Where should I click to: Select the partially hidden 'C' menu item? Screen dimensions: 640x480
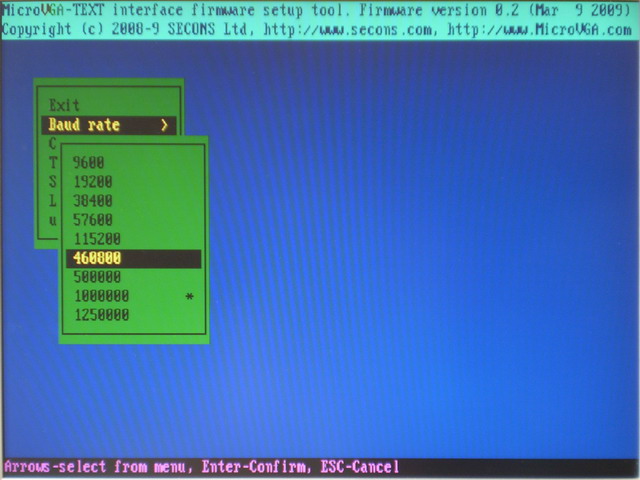click(52, 144)
